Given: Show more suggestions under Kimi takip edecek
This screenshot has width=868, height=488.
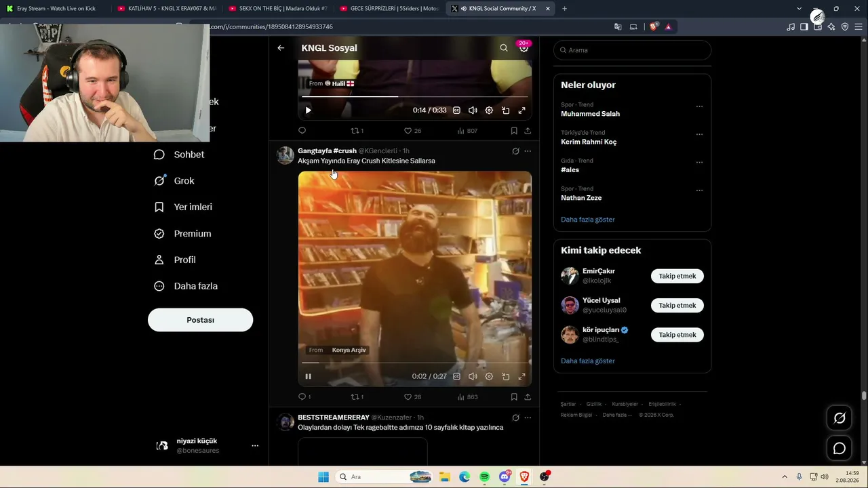Looking at the screenshot, I should pos(588,361).
